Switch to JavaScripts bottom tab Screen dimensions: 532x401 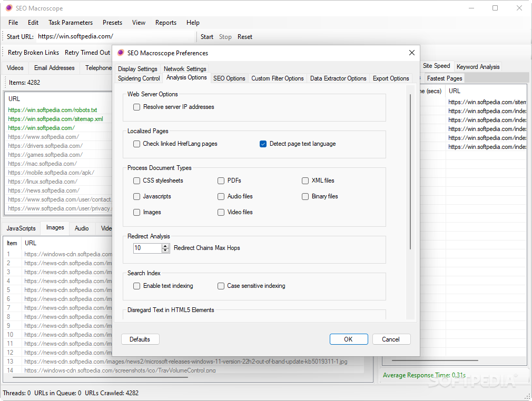point(21,228)
